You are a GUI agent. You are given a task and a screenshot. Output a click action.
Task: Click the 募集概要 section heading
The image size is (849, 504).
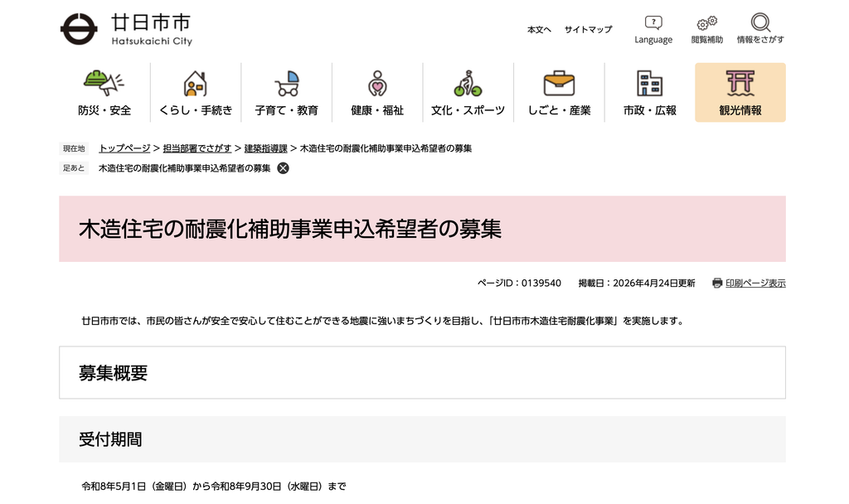click(x=113, y=373)
